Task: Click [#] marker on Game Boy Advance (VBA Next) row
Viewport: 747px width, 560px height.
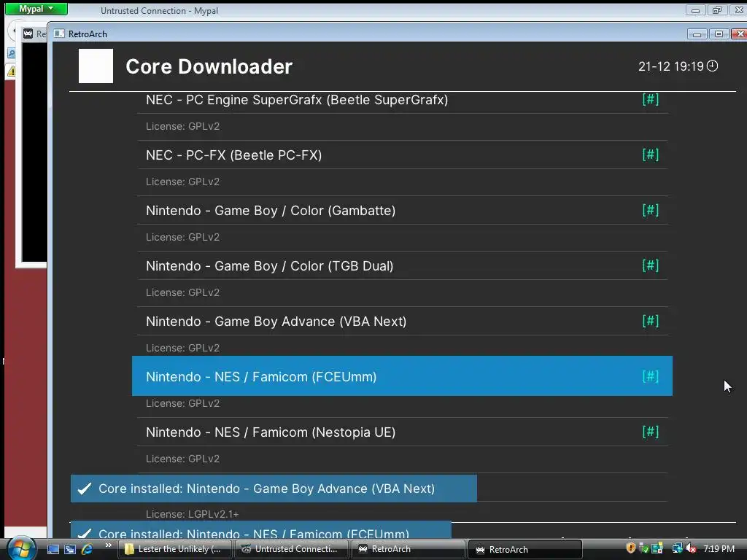Action: [x=650, y=321]
